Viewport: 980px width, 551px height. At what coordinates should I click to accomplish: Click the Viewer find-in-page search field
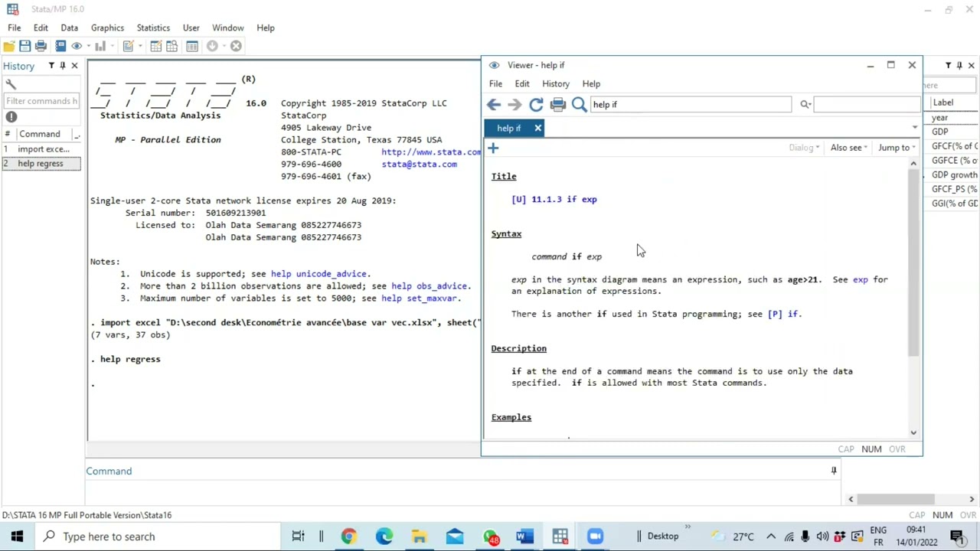pos(866,104)
